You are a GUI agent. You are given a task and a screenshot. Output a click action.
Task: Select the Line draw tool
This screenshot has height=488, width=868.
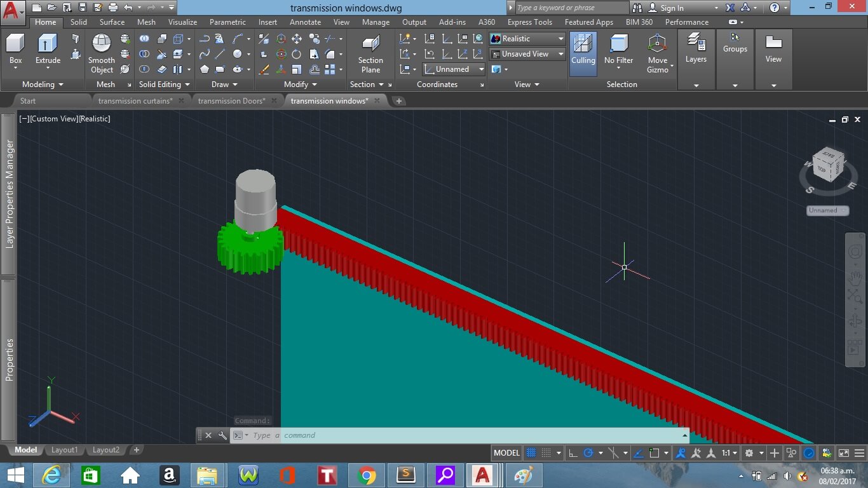[220, 54]
